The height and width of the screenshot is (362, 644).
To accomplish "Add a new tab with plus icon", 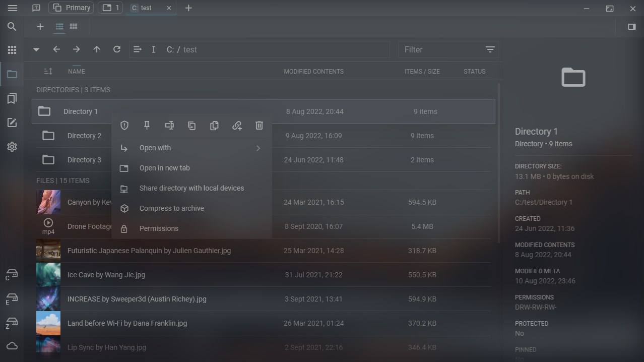I will (188, 8).
